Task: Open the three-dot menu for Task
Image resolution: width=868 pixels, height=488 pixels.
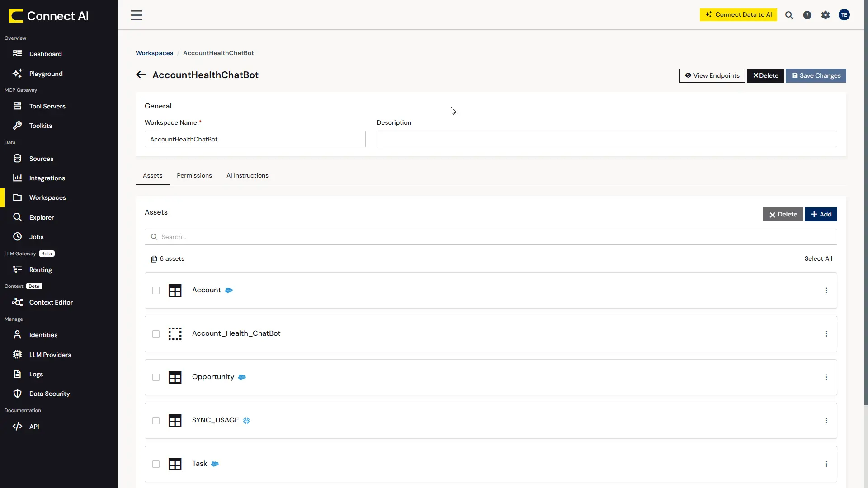Action: pos(826,464)
